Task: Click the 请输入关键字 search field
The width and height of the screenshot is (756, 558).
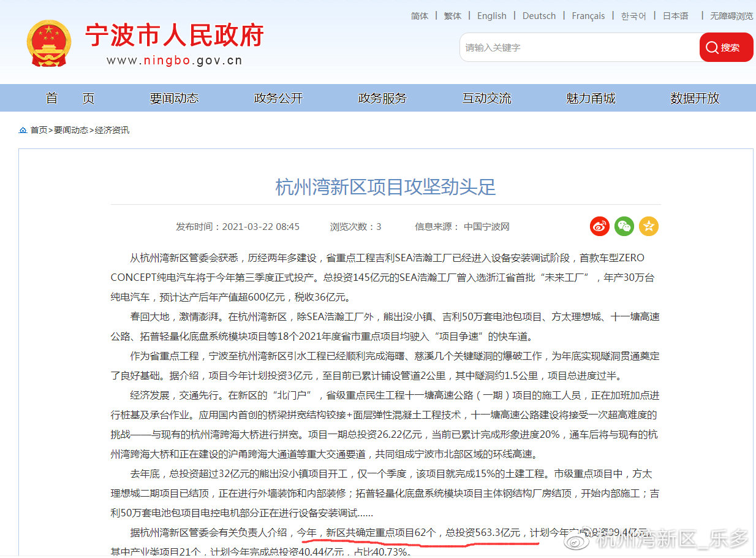Action: (x=580, y=47)
